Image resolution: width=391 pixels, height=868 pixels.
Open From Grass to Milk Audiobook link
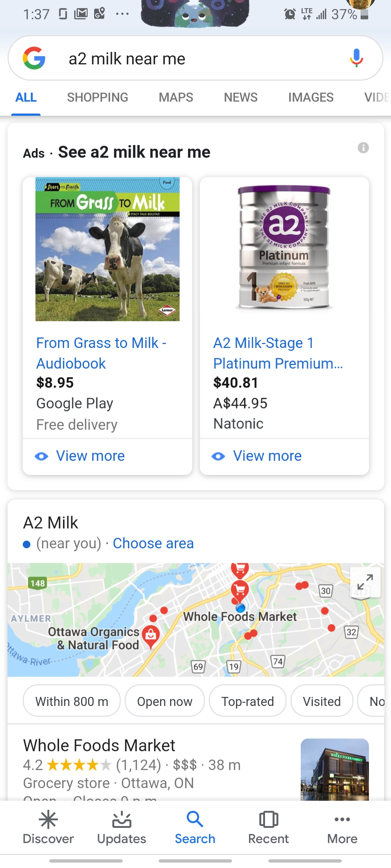(x=101, y=353)
